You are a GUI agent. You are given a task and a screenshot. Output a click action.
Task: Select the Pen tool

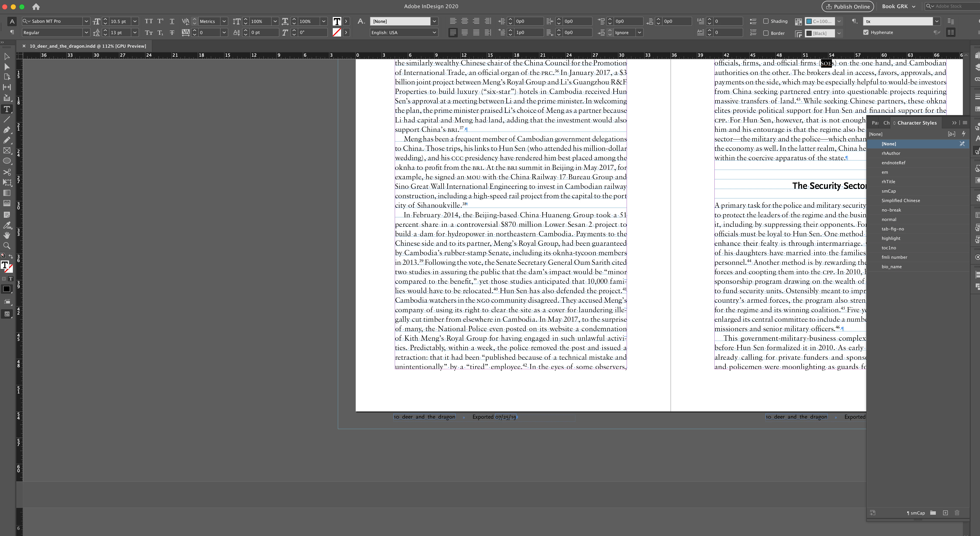(x=7, y=130)
